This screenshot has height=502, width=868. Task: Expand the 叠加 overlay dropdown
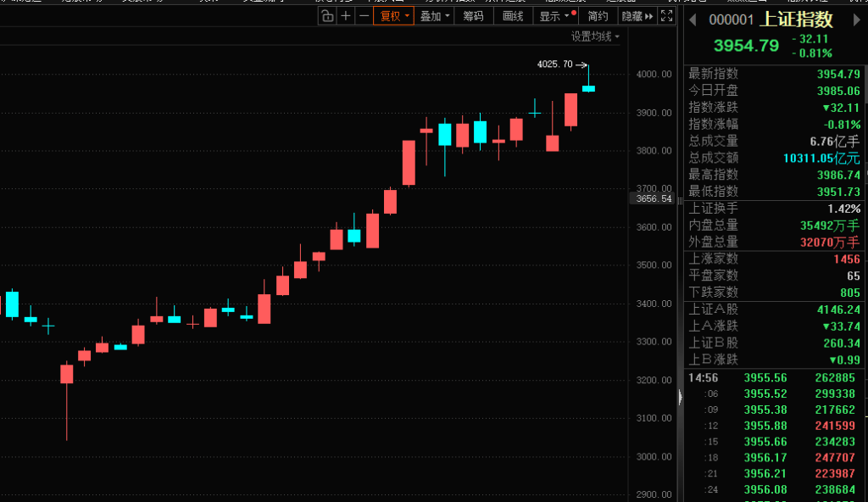(435, 16)
